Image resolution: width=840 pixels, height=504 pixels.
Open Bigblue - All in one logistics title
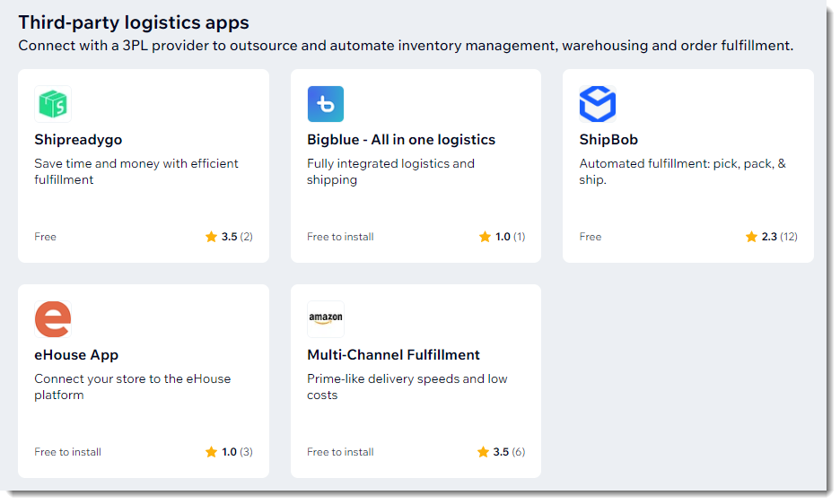[x=401, y=140]
